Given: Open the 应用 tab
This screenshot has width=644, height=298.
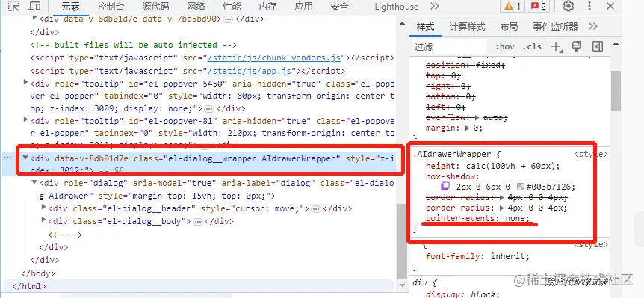Looking at the screenshot, I should pyautogui.click(x=303, y=7).
